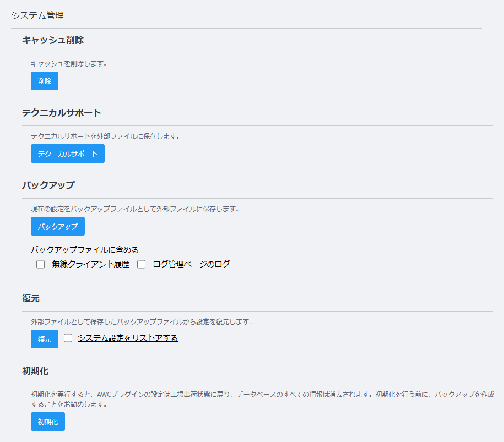504x442 pixels.
Task: Click the description 現在の設定をバックアップファイルとして外部ファイルに保存します。
Action: (135, 209)
